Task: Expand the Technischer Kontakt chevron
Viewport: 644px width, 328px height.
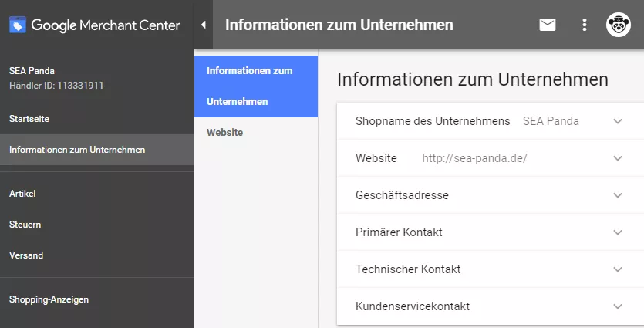Action: (x=618, y=269)
